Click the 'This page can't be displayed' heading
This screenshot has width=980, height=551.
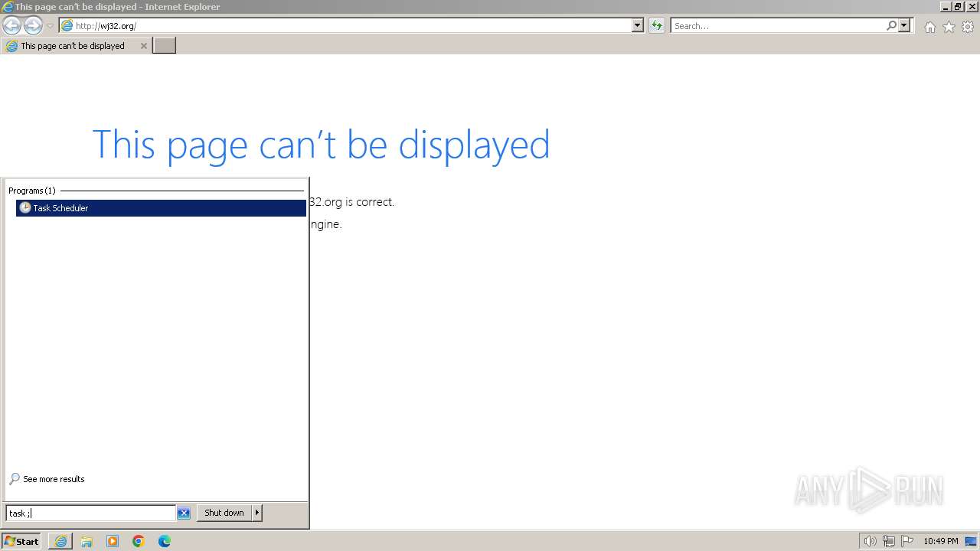(322, 145)
